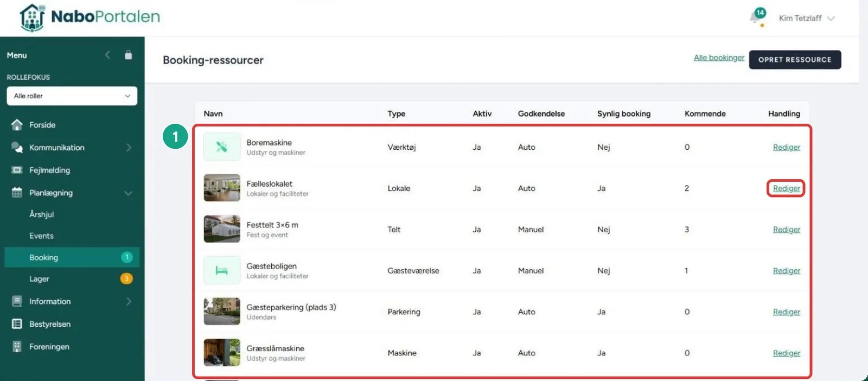Toggle the menu lock icon

pos(128,55)
